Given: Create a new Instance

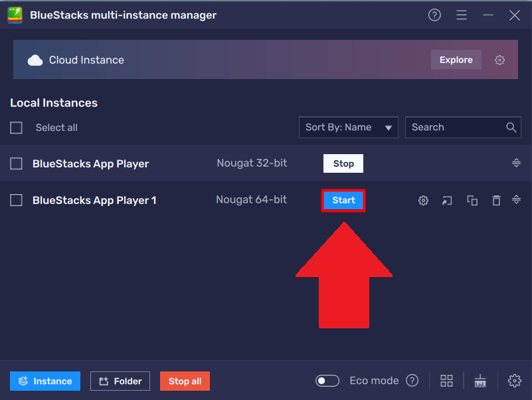Looking at the screenshot, I should click(45, 381).
